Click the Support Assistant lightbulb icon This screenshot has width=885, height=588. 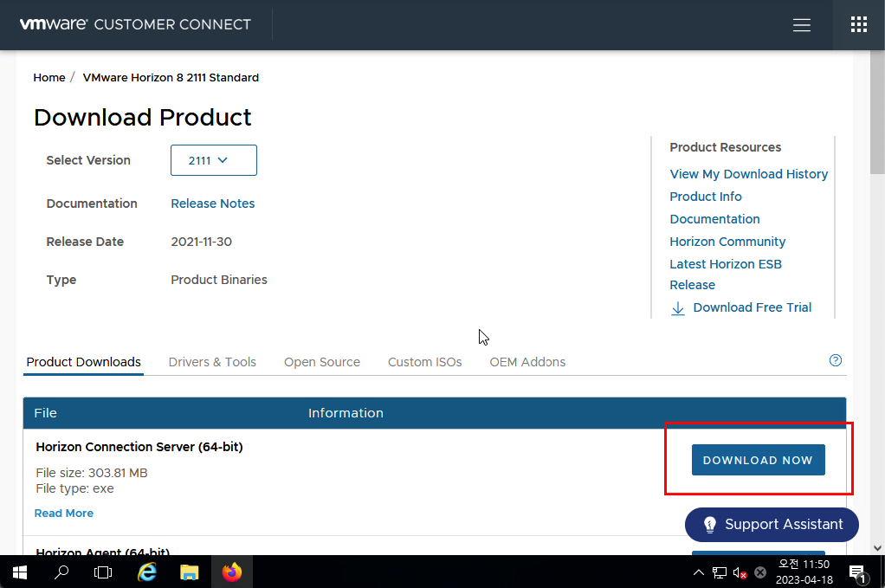(709, 525)
